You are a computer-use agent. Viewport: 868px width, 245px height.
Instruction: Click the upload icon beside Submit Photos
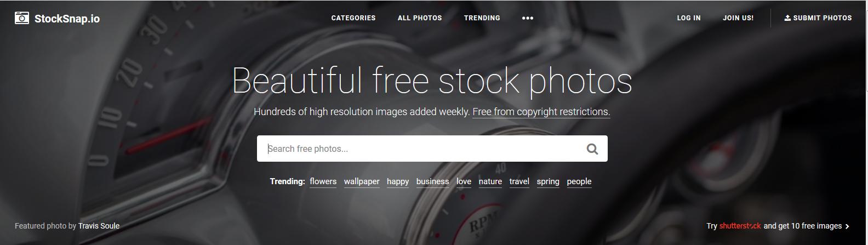coord(787,18)
